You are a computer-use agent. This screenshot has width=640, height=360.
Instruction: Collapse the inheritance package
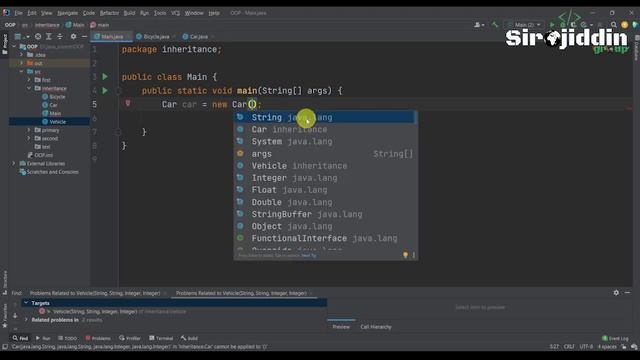[29, 88]
